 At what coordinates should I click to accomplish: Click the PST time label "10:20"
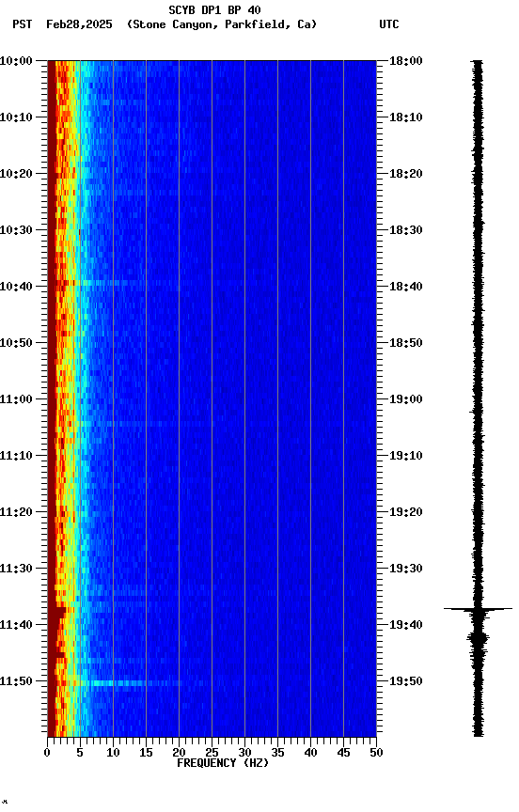pos(16,174)
